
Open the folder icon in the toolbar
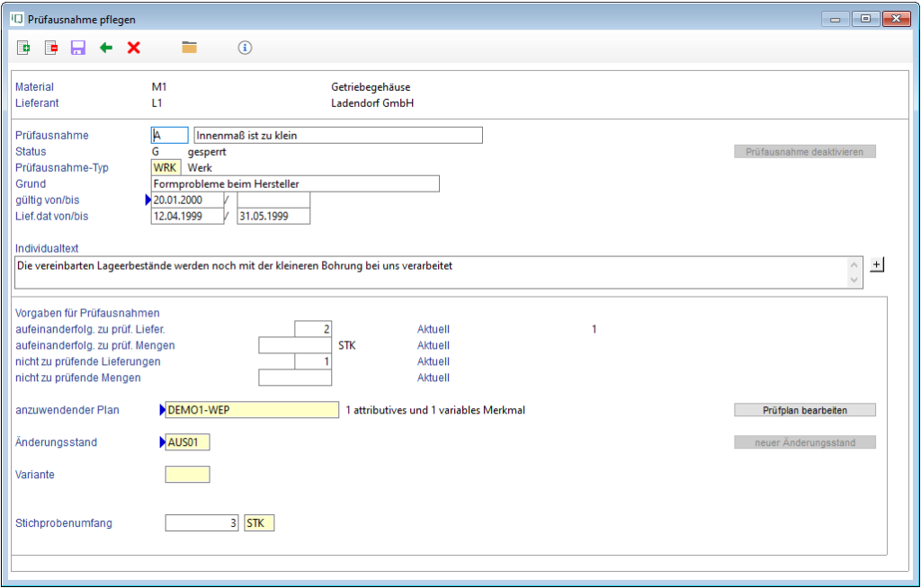(189, 48)
